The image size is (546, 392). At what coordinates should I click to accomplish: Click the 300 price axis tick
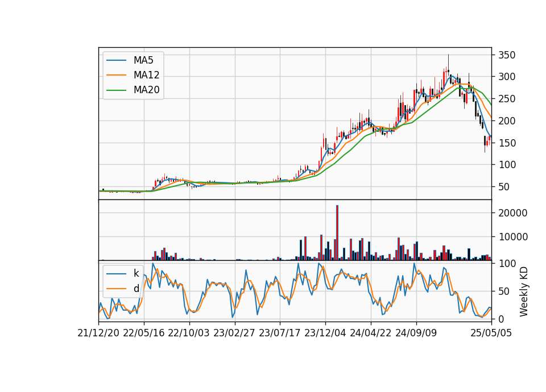tap(507, 77)
